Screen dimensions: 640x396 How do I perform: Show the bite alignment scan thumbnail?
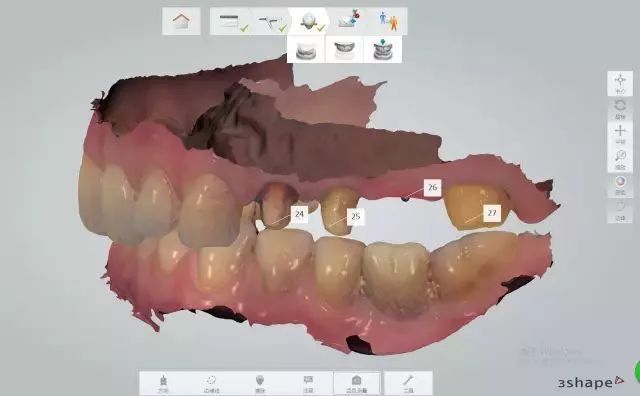[382, 50]
